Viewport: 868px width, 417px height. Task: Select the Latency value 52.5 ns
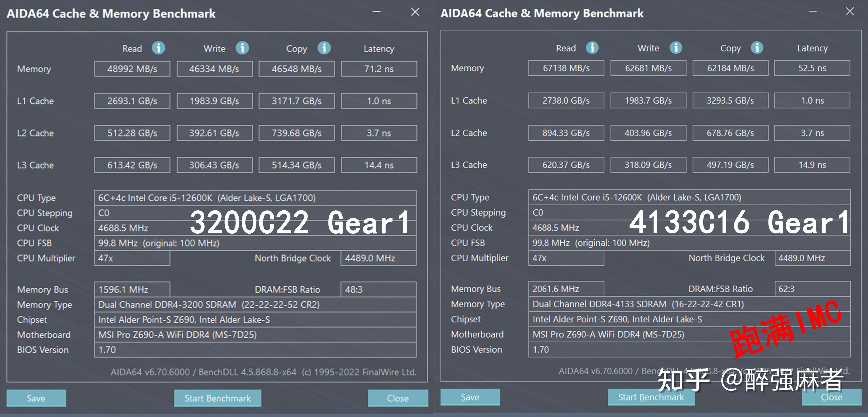812,68
